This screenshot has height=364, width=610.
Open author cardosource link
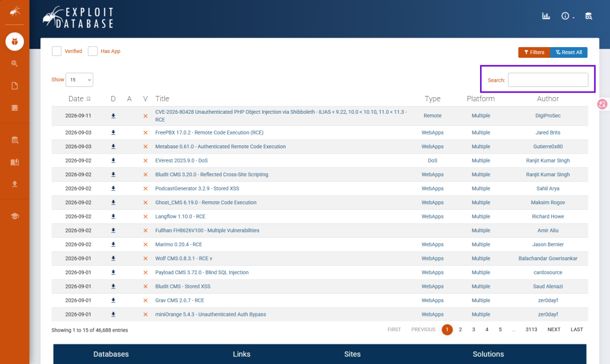(x=548, y=273)
